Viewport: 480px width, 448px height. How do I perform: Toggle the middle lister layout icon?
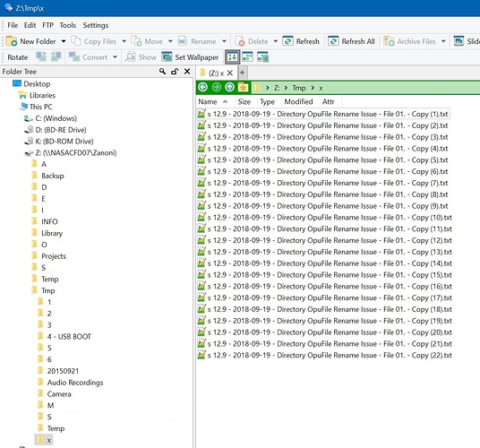(x=247, y=57)
